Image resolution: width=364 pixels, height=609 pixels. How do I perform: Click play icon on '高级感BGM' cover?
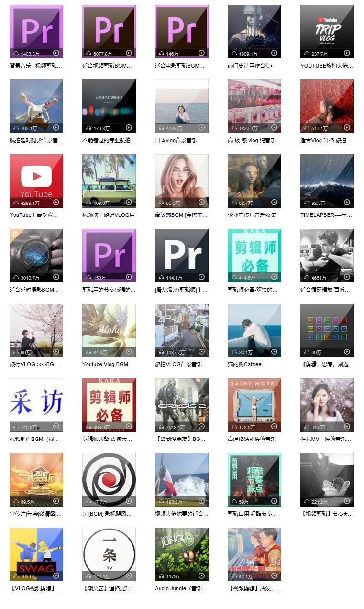(x=202, y=203)
